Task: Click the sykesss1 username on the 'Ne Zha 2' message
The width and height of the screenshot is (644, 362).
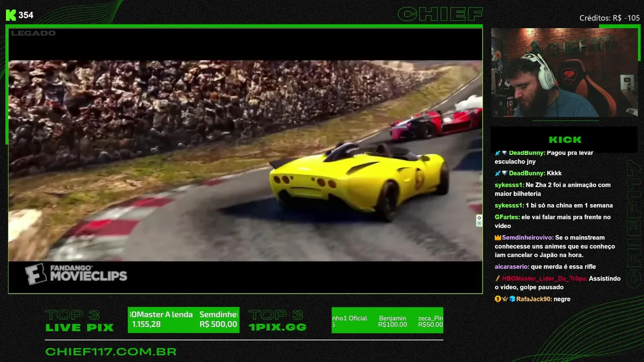Action: pyautogui.click(x=509, y=185)
